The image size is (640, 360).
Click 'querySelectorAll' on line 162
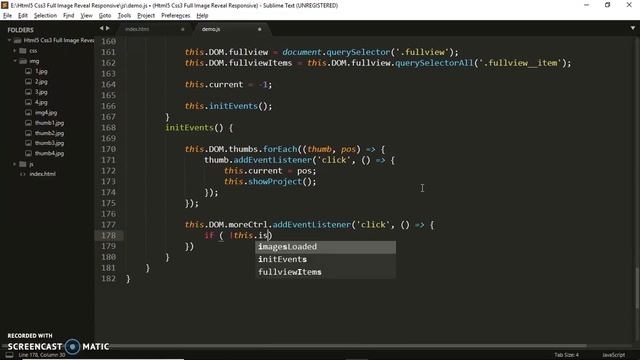434,63
